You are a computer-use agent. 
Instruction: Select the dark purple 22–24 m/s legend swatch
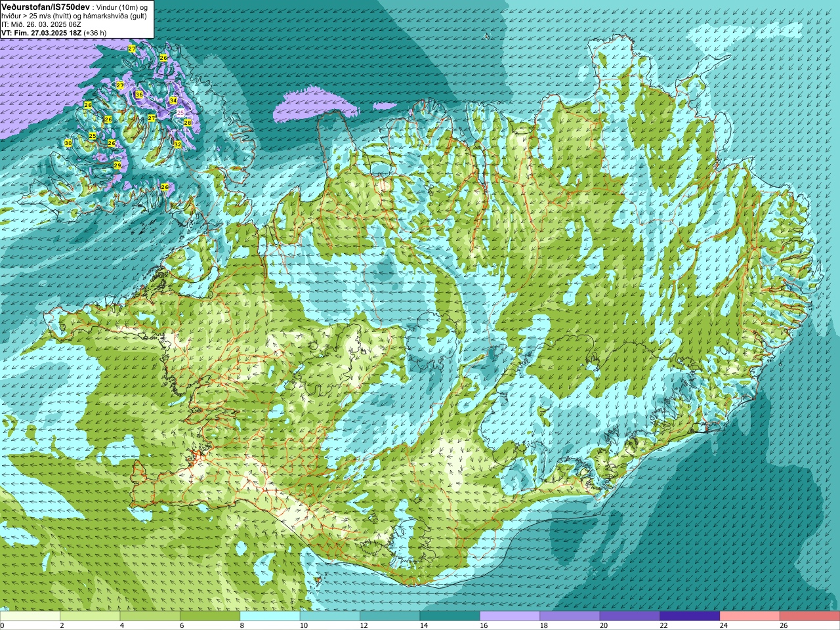(690, 616)
